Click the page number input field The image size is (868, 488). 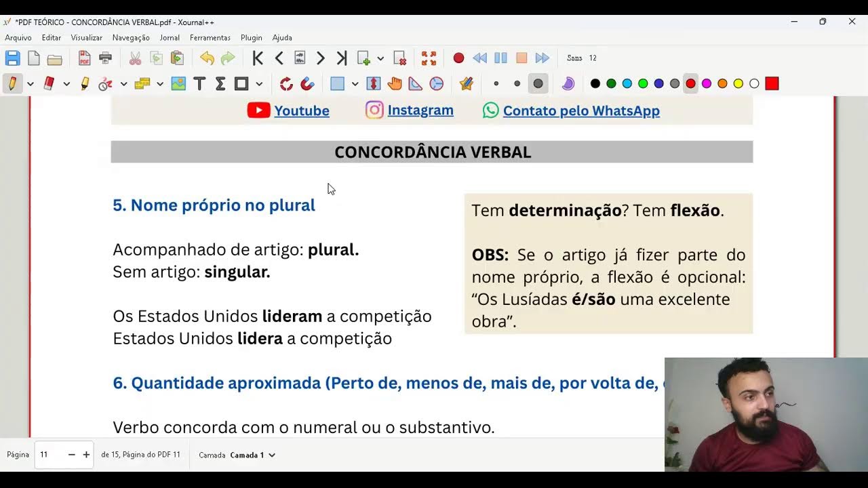51,455
